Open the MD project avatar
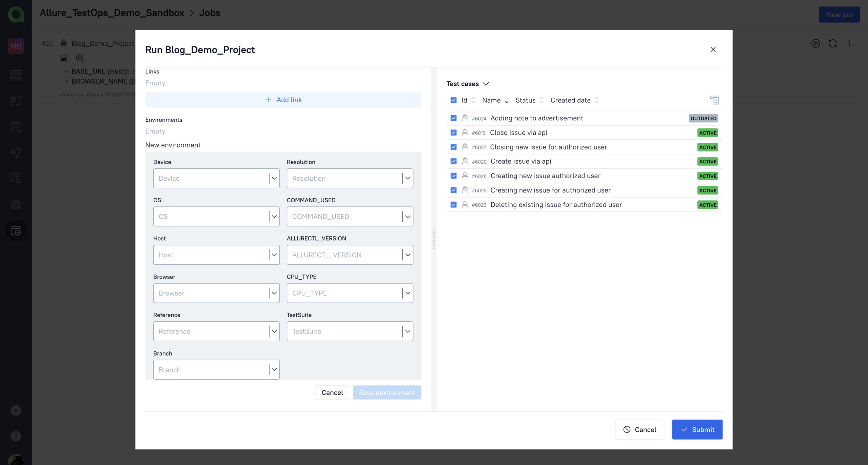 point(16,46)
